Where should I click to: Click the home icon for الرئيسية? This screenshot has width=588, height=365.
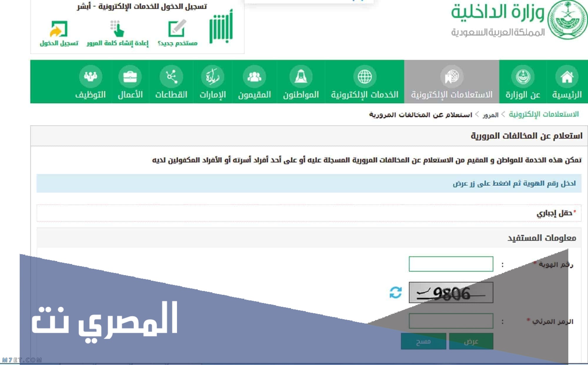567,77
